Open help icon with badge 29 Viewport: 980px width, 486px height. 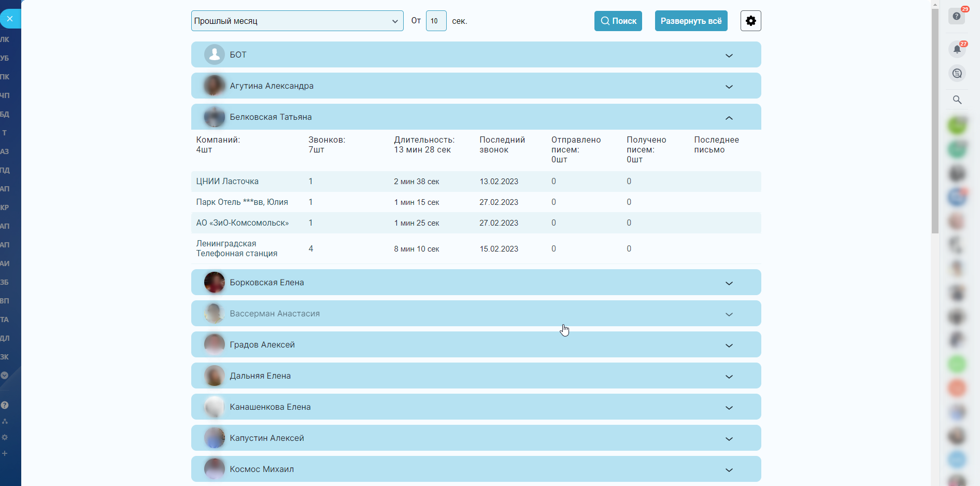(x=957, y=16)
